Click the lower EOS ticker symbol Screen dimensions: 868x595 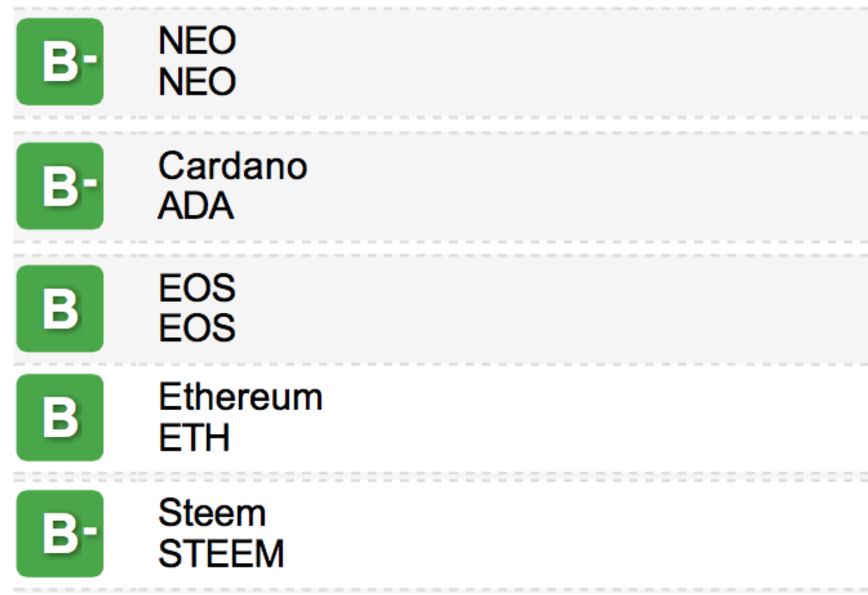click(x=197, y=328)
